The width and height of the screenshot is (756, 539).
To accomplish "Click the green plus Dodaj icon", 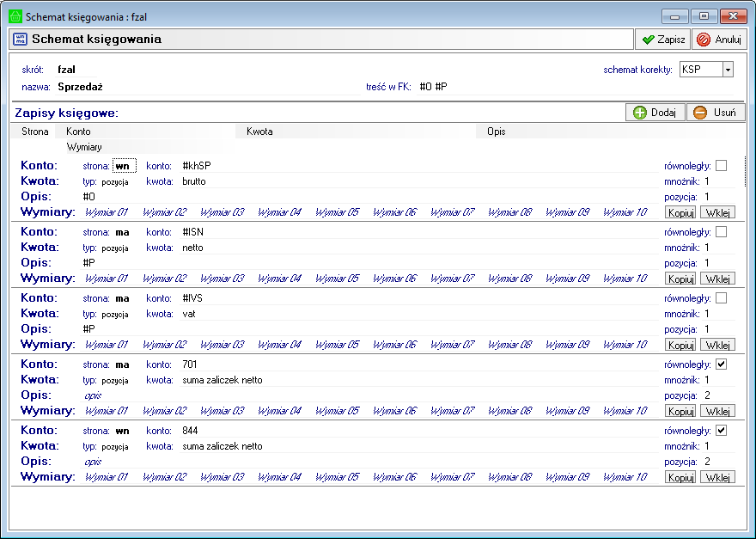I will point(640,113).
